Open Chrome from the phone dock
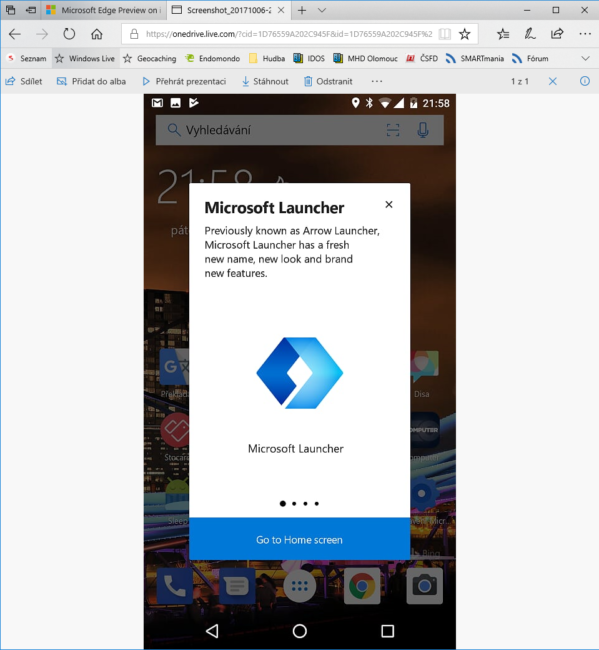The width and height of the screenshot is (599, 650). 362,586
